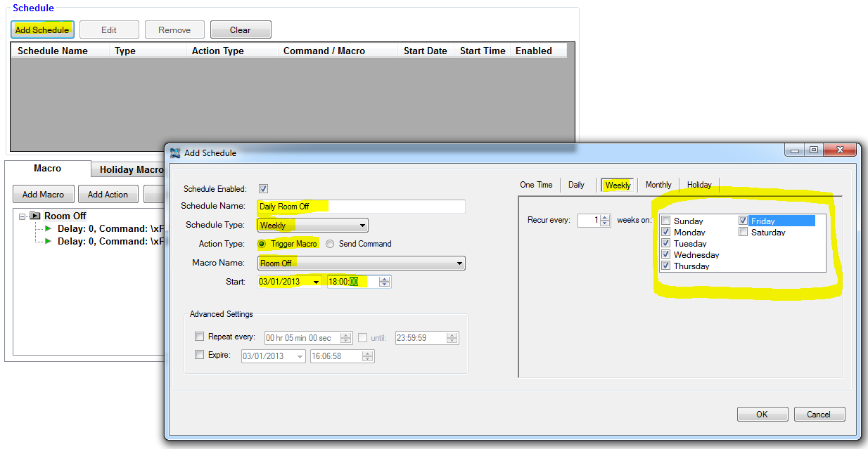Image resolution: width=868 pixels, height=449 pixels.
Task: Open the Holiday Macro tab
Action: click(x=131, y=169)
